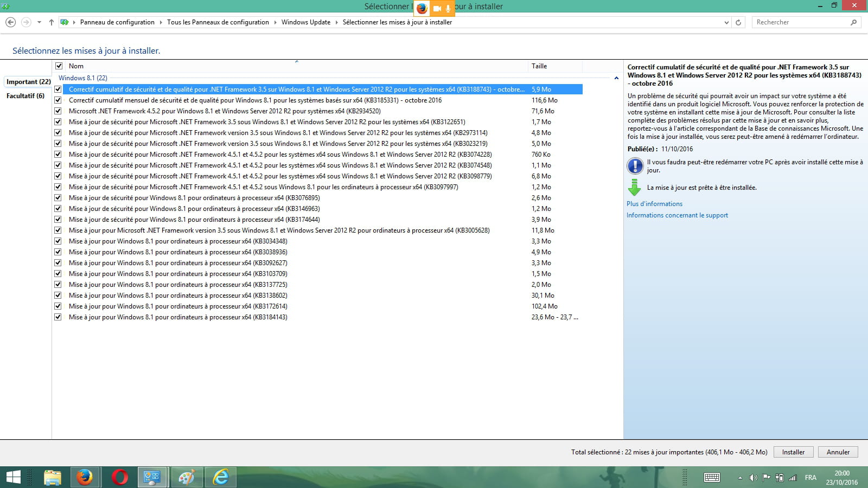Open Plus d'informations link

(x=654, y=204)
